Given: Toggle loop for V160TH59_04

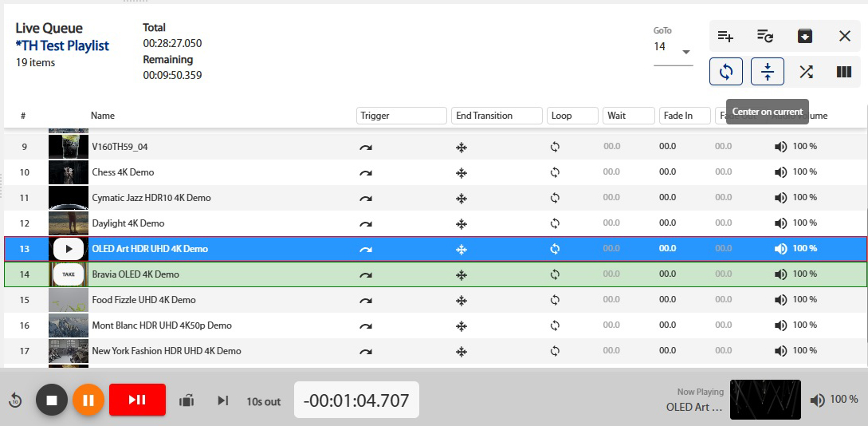Looking at the screenshot, I should tap(555, 147).
